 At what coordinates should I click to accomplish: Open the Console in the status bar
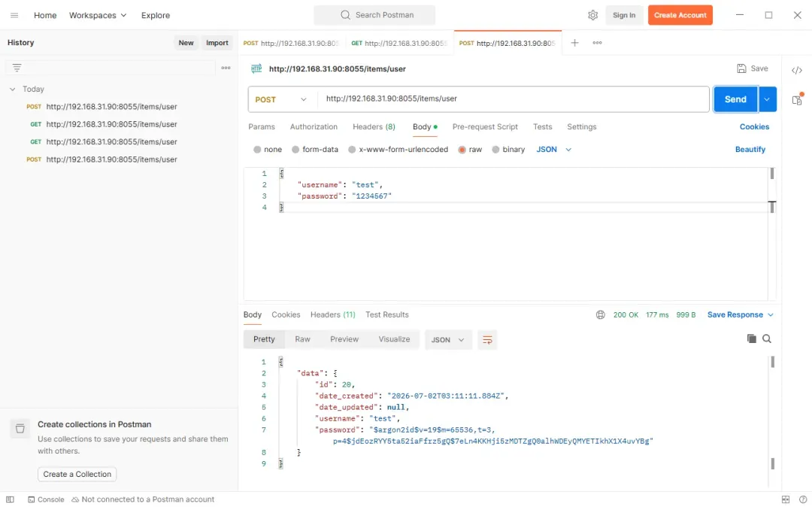tap(46, 499)
